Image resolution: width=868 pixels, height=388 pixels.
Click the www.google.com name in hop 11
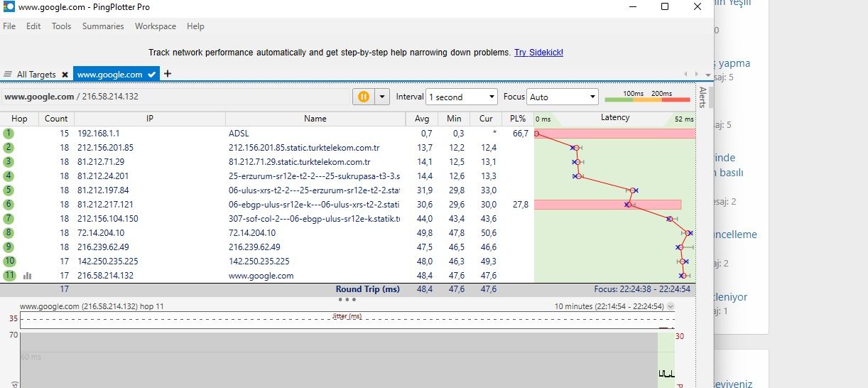pyautogui.click(x=261, y=276)
